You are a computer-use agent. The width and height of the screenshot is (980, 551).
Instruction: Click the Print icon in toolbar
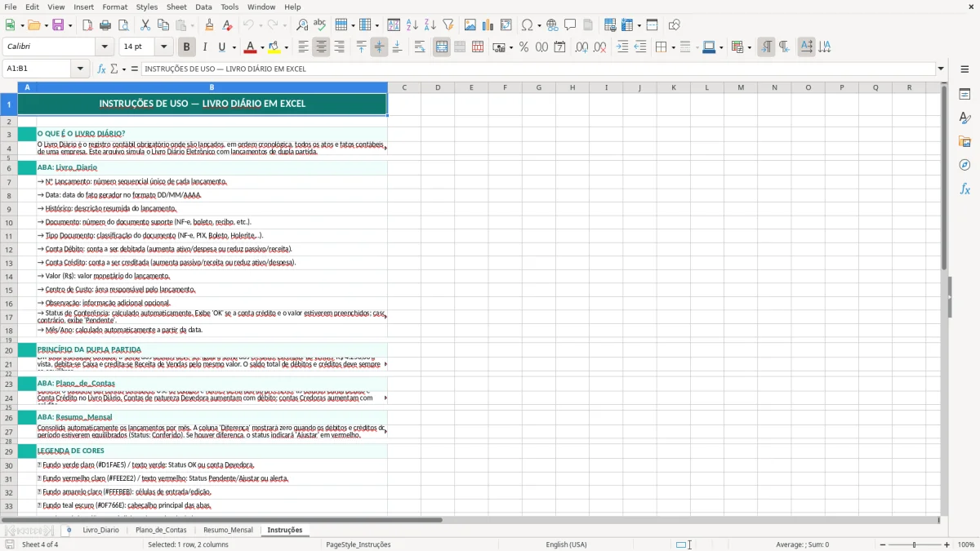coord(105,25)
